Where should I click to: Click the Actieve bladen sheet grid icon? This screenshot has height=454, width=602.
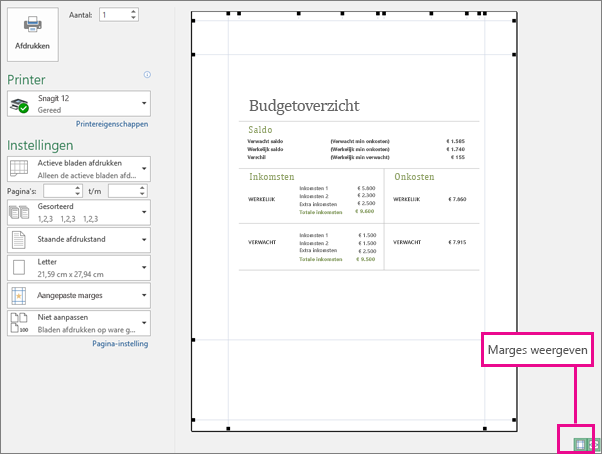pos(18,169)
